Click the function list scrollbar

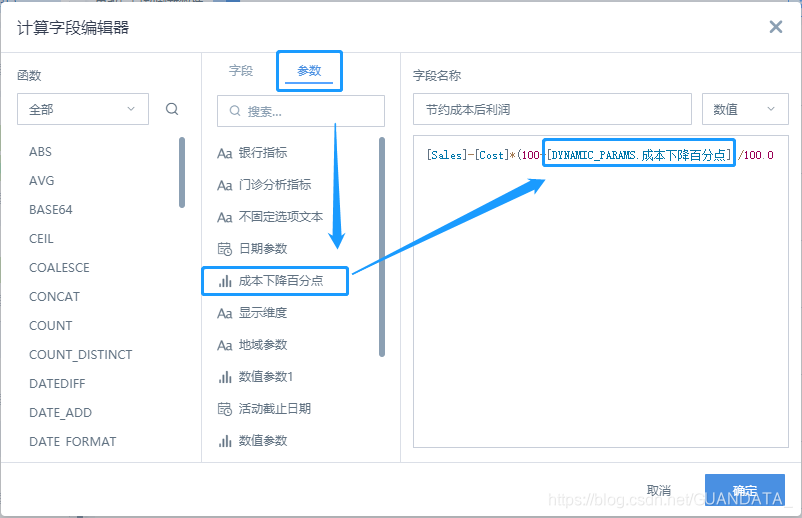182,172
